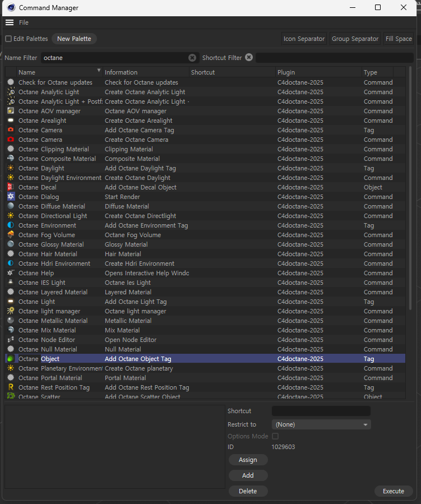Click the Octane Environment tag icon
This screenshot has height=504, width=421.
point(11,225)
